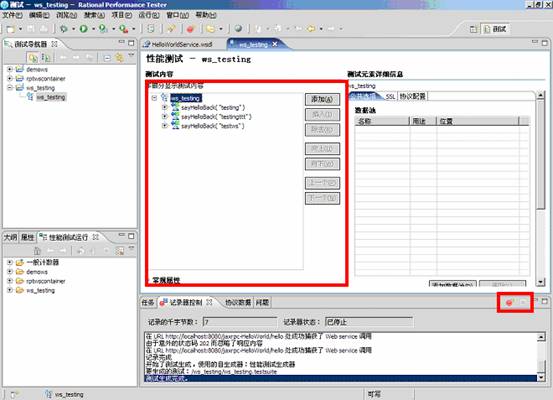This screenshot has height=400, width=553.
Task: Click details pane scroll up arrow
Action: pos(540,95)
